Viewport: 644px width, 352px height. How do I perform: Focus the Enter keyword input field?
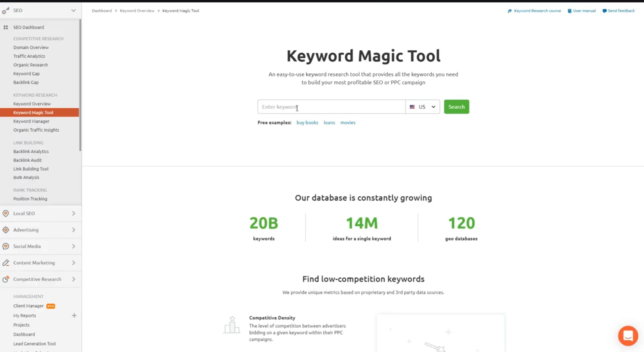tap(331, 107)
